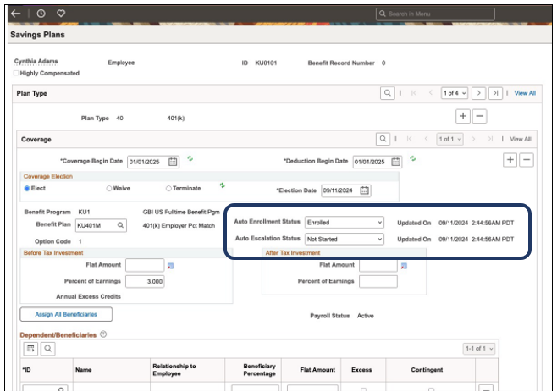
Task: Check the Highly Compensated checkbox
Action: click(17, 73)
